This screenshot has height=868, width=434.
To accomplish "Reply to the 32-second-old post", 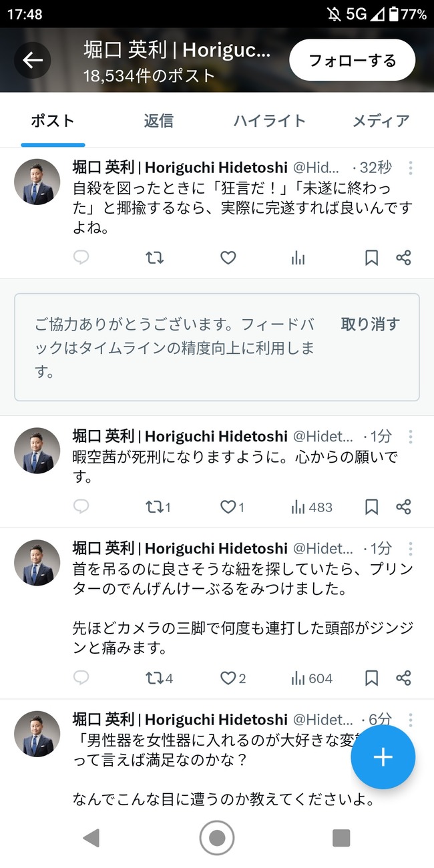I will click(81, 258).
